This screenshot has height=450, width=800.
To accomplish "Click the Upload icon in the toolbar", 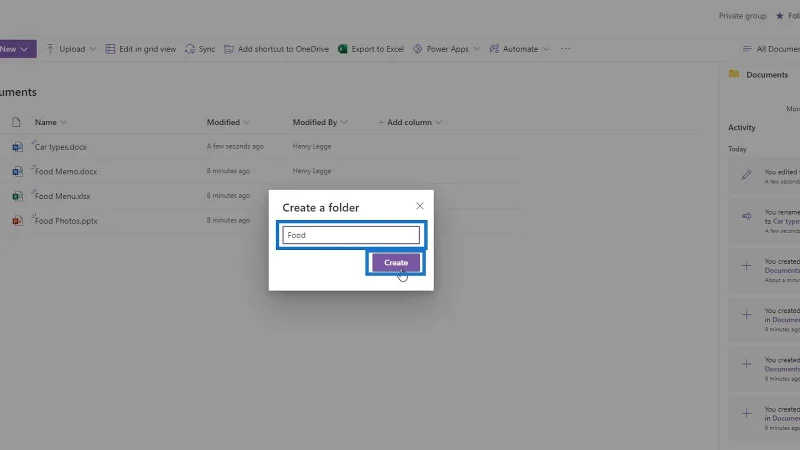I will [x=49, y=49].
